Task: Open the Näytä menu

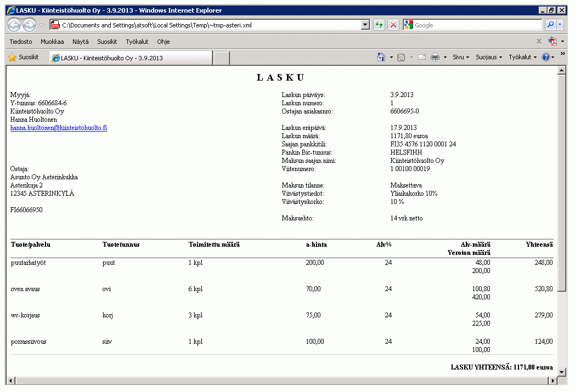Action: 80,42
